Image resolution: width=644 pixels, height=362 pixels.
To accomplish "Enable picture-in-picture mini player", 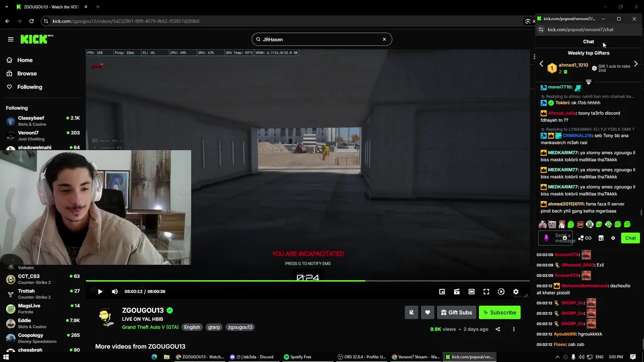I will pos(442,292).
